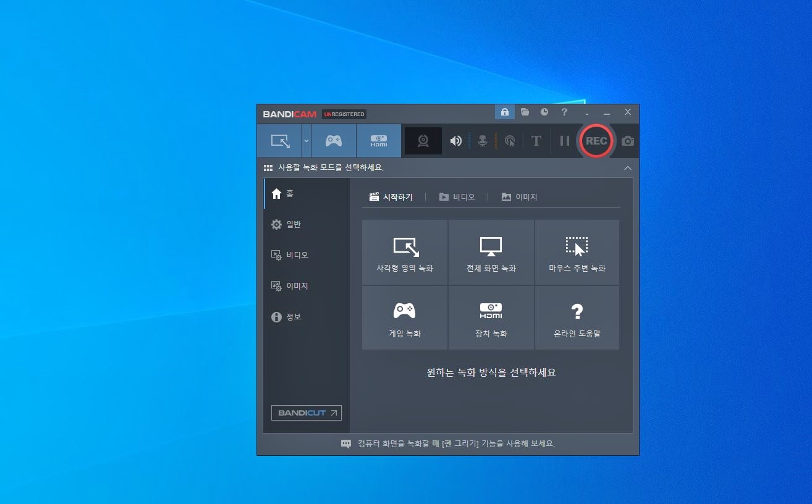Toggle speaker sound recording icon
Viewport: 812px width, 504px height.
point(455,141)
